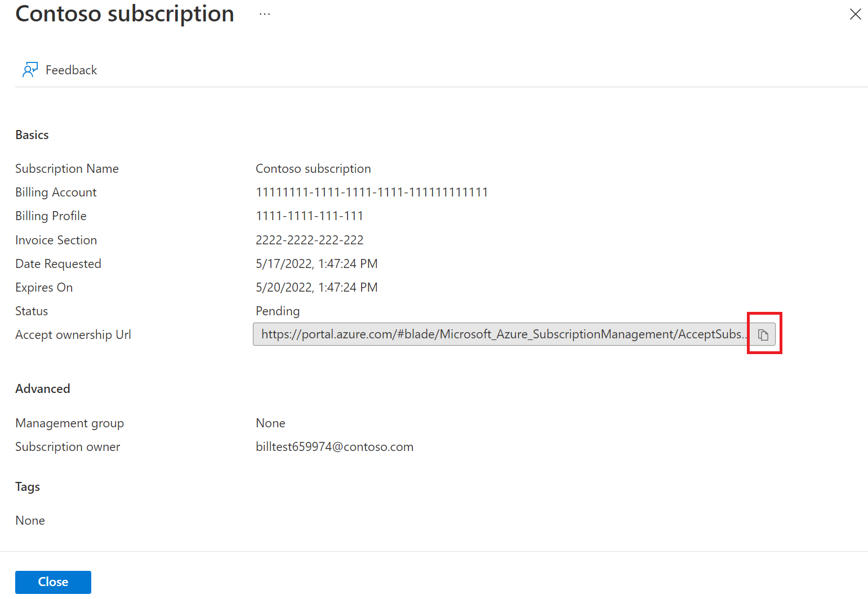Click the Billing Account ID value

[x=372, y=192]
